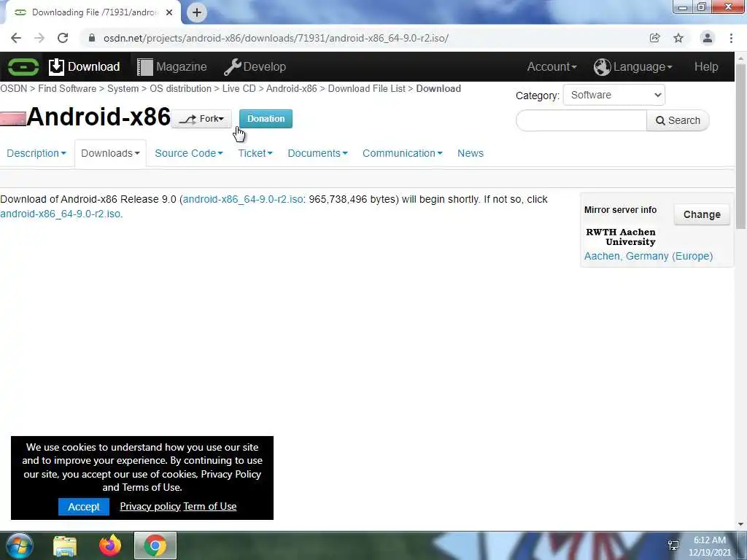
Task: Expand the Account dropdown
Action: [x=551, y=66]
